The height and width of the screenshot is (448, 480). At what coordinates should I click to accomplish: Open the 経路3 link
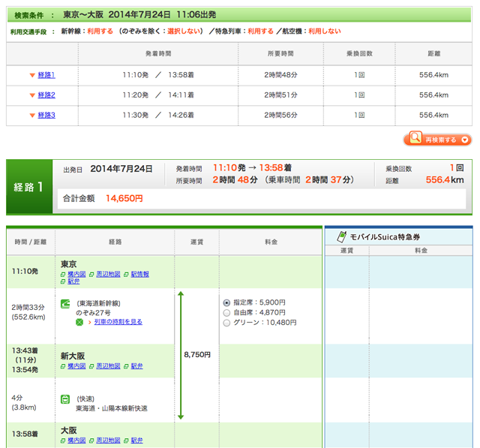pyautogui.click(x=46, y=116)
